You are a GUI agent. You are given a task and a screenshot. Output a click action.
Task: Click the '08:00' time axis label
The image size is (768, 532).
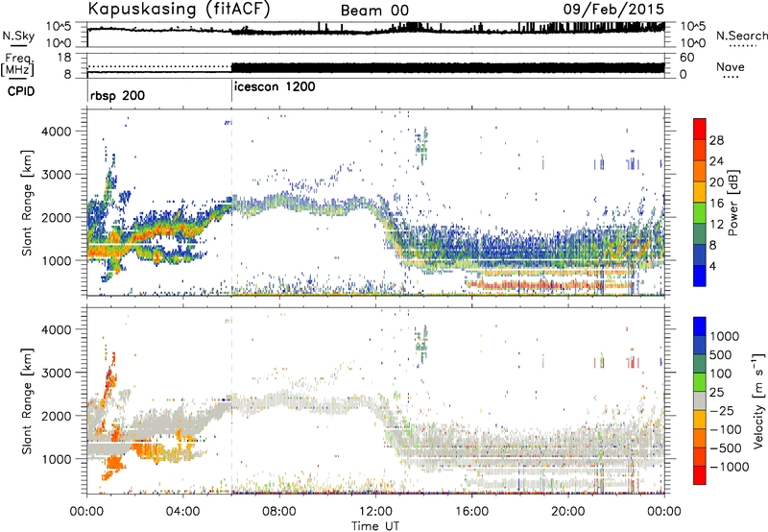[x=279, y=512]
